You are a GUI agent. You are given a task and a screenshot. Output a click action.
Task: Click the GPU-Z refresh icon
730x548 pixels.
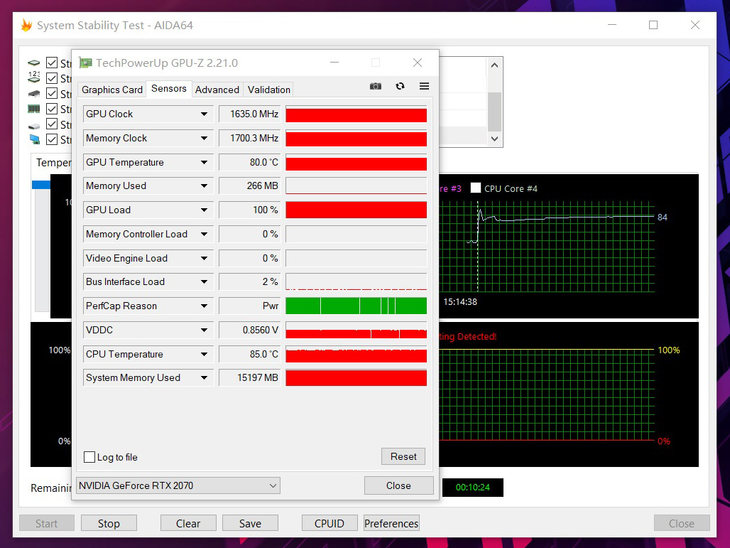click(x=400, y=86)
